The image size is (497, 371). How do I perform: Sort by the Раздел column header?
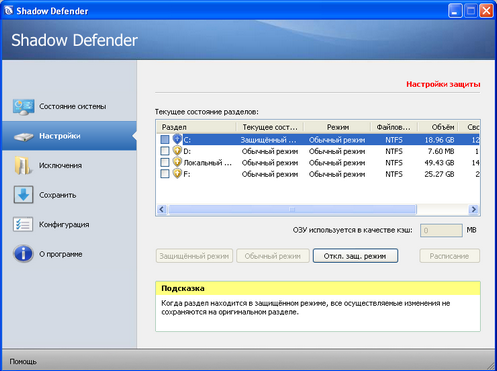196,127
